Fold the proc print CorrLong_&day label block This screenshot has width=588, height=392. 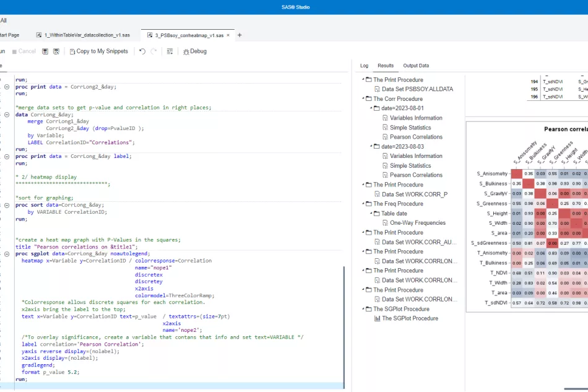[x=7, y=157]
